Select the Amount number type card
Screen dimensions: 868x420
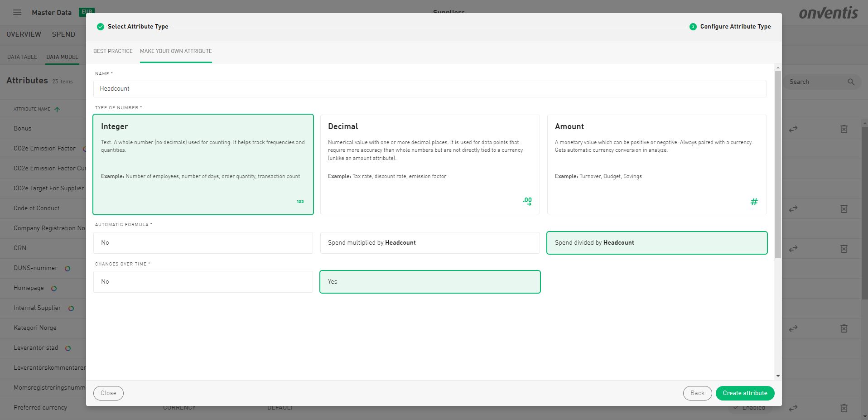(656, 164)
